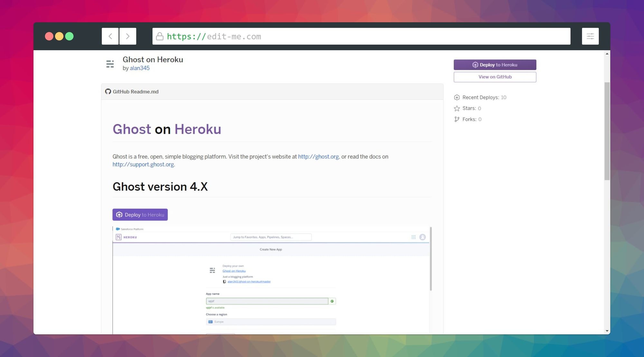
Task: Click the GitHub Readme.md header label
Action: [136, 92]
